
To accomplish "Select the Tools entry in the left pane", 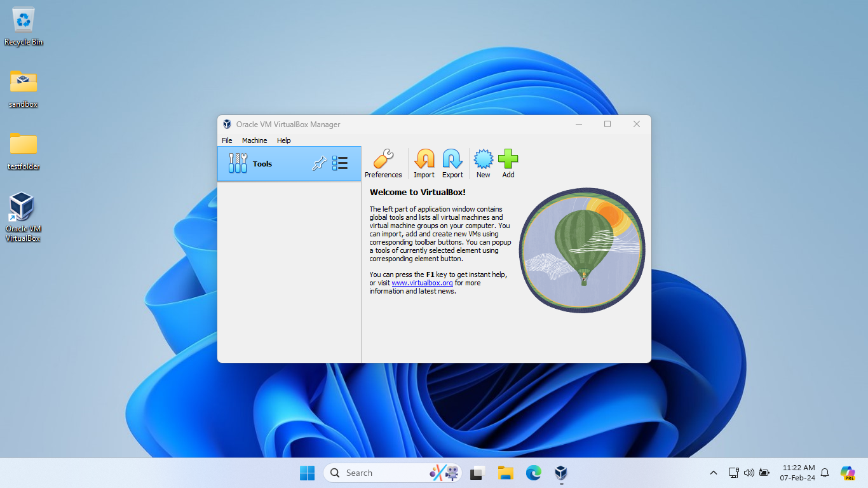I will tap(289, 164).
